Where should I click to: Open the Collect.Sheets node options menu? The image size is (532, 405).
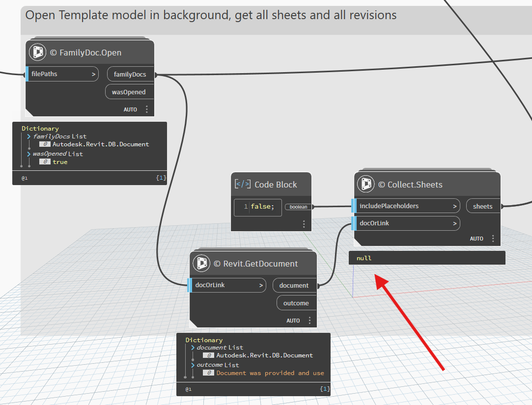(493, 239)
